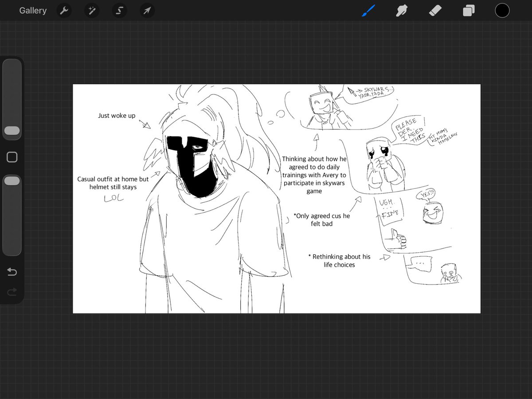Open the Adjustments panel (magic wand)
Screen dimensions: 532x399
click(x=92, y=10)
